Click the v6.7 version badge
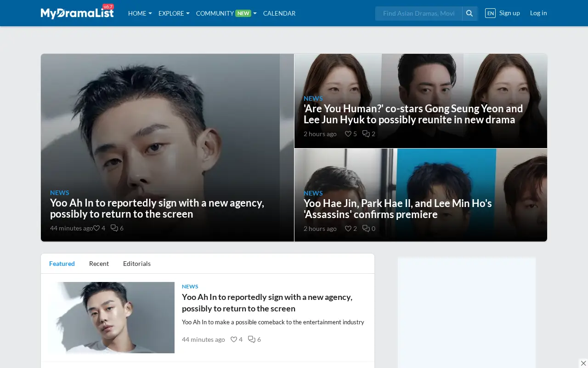This screenshot has height=368, width=588. coord(108,7)
